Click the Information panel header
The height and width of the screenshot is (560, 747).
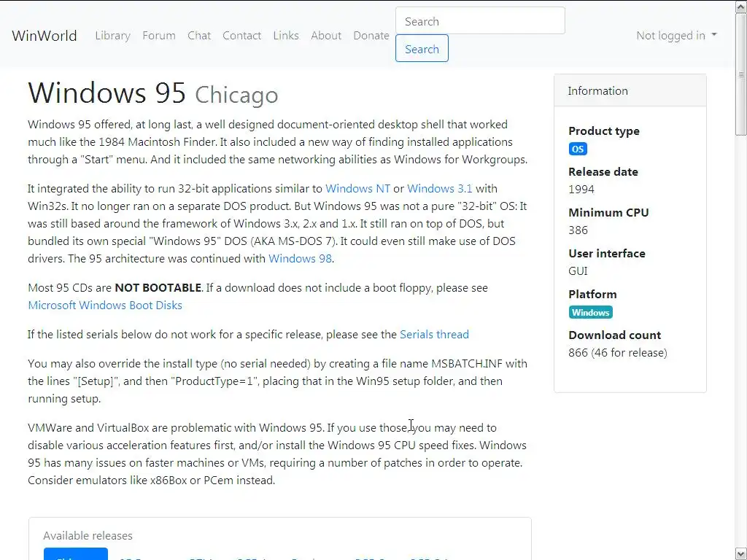coord(630,90)
